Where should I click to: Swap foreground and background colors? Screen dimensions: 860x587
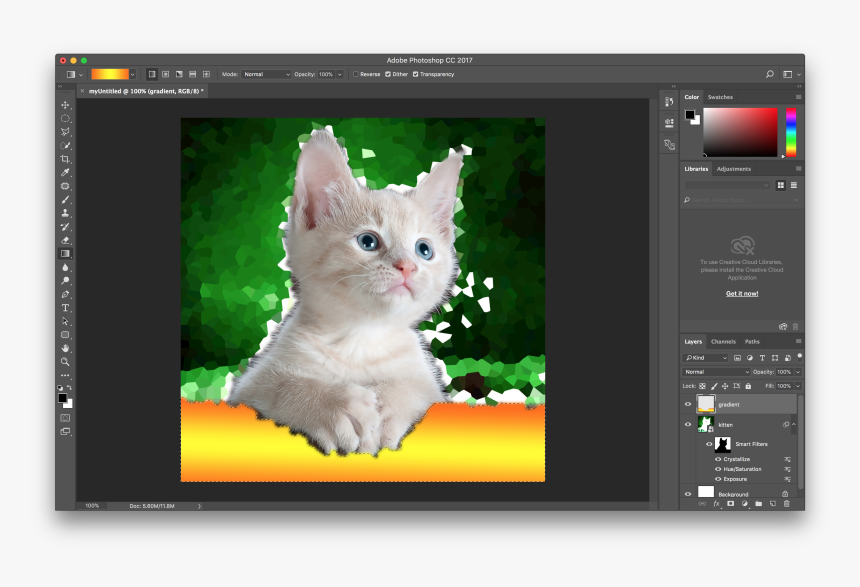click(70, 388)
